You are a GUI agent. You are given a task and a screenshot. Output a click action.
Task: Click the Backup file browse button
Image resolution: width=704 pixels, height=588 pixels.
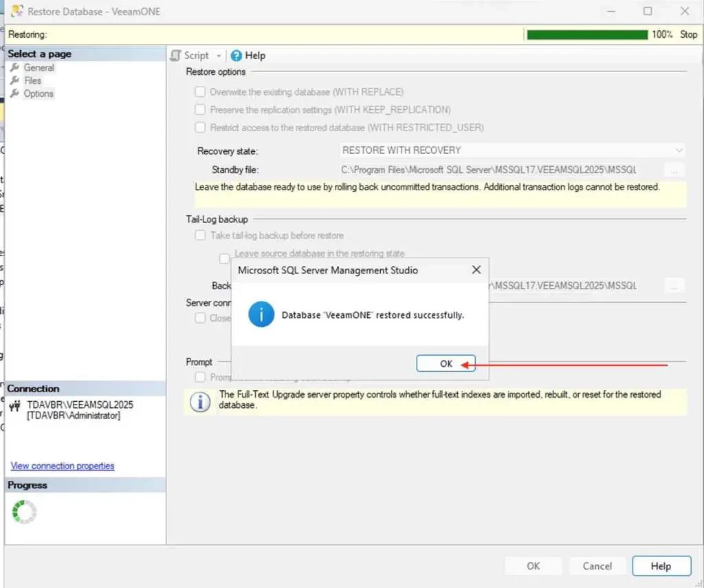coord(674,286)
